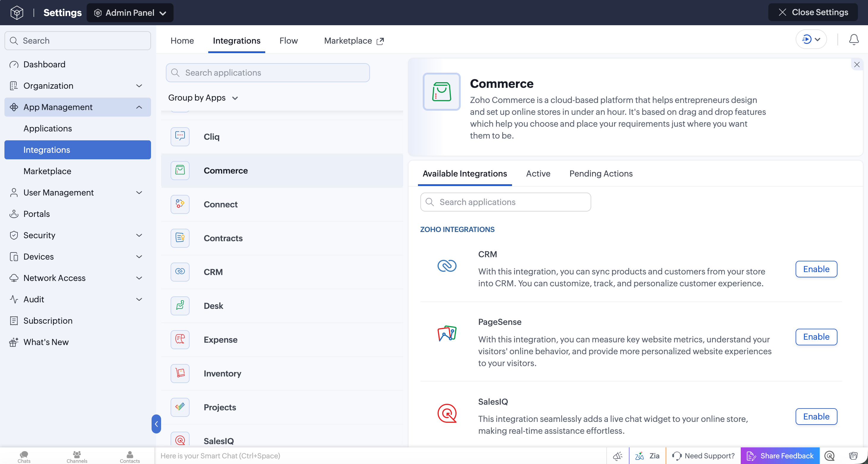Collapse the left sidebar with the arrow handle
Screen dimensions: 868x464
156,424
